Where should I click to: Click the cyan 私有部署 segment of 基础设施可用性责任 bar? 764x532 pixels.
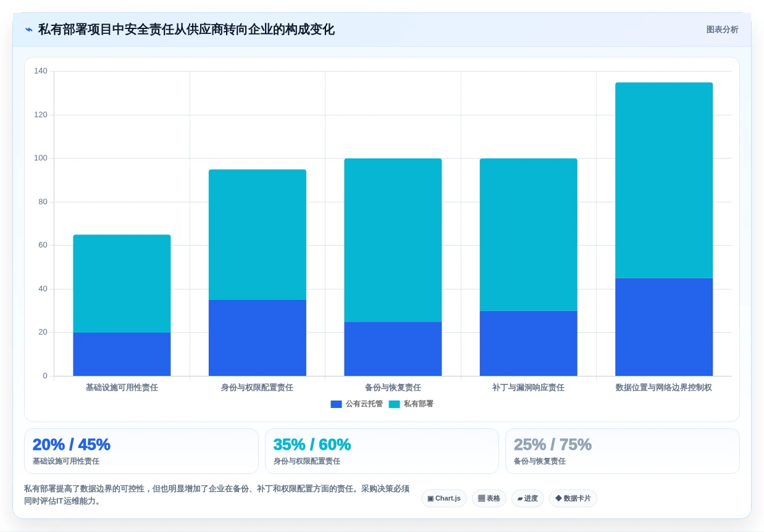click(122, 284)
